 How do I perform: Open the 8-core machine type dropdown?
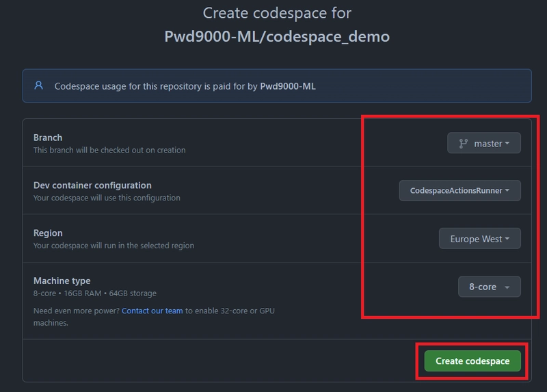tap(489, 287)
